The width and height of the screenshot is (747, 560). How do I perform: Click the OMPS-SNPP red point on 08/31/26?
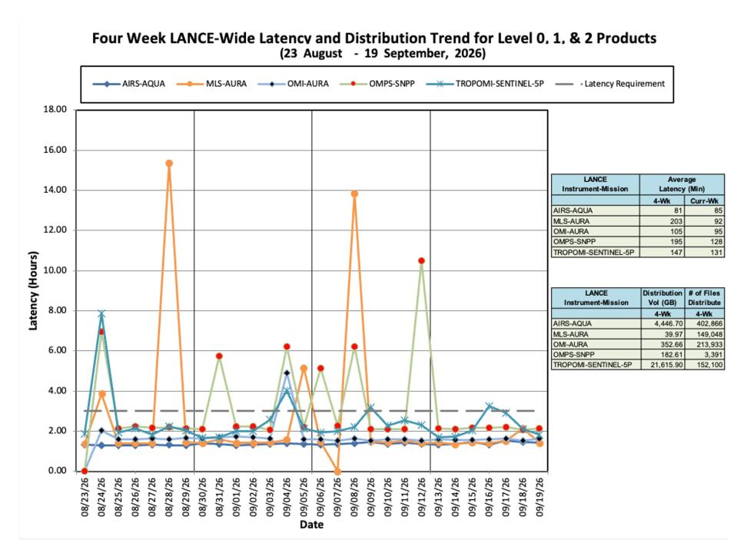coord(219,356)
